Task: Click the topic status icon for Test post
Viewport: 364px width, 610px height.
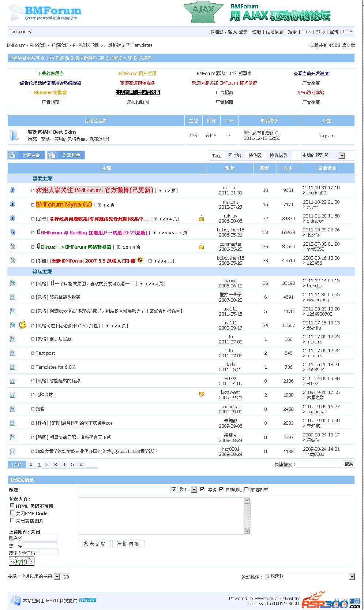Action: coord(12,353)
